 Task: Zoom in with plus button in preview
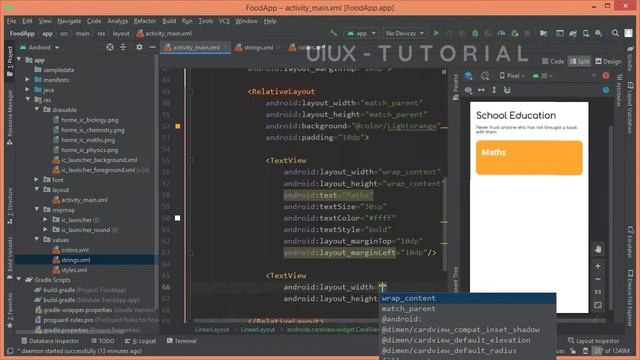598,266
